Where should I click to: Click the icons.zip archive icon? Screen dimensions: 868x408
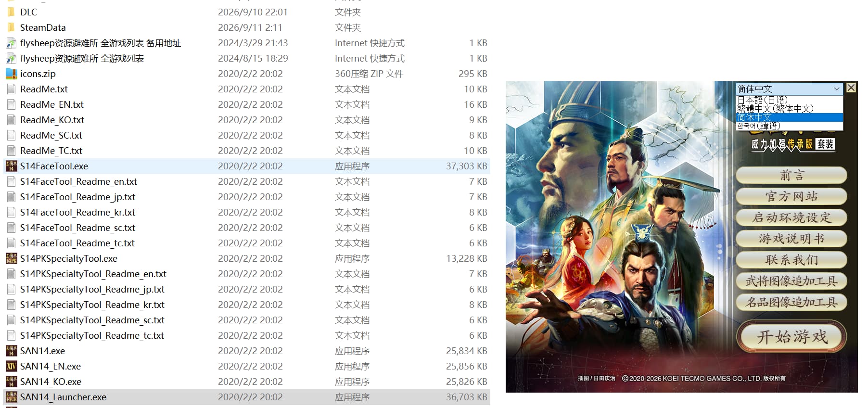[x=11, y=74]
